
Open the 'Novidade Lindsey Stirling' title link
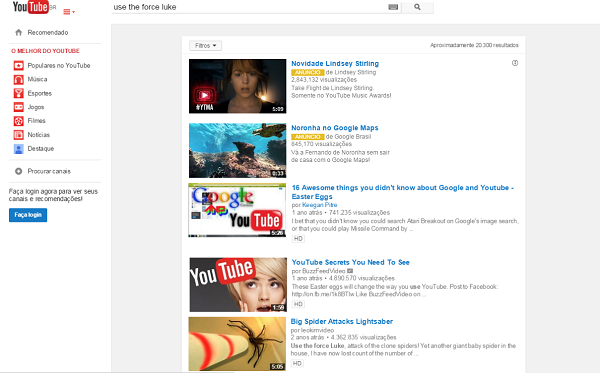pyautogui.click(x=335, y=64)
